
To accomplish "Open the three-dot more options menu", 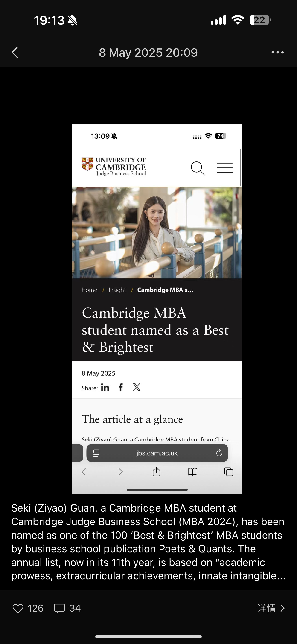I will (x=277, y=52).
